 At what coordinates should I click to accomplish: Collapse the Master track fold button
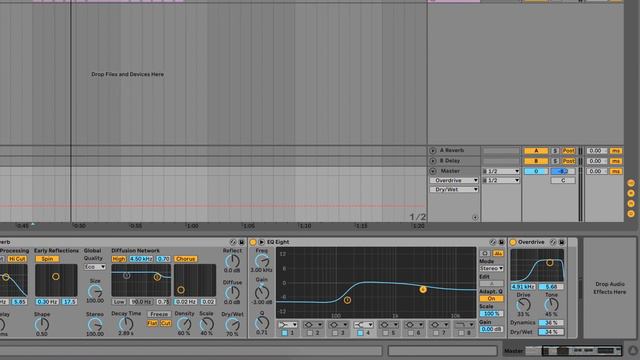coord(433,171)
